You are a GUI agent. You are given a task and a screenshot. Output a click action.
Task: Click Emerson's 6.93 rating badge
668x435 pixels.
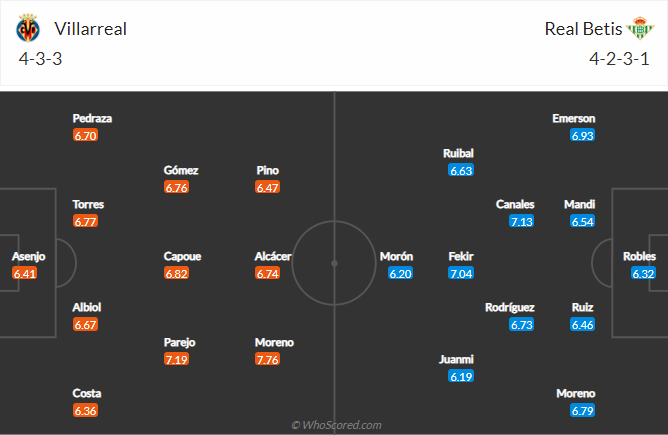pyautogui.click(x=583, y=135)
